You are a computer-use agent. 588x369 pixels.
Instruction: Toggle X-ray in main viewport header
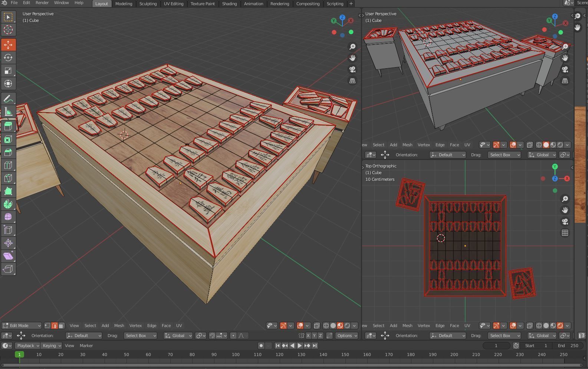point(316,326)
